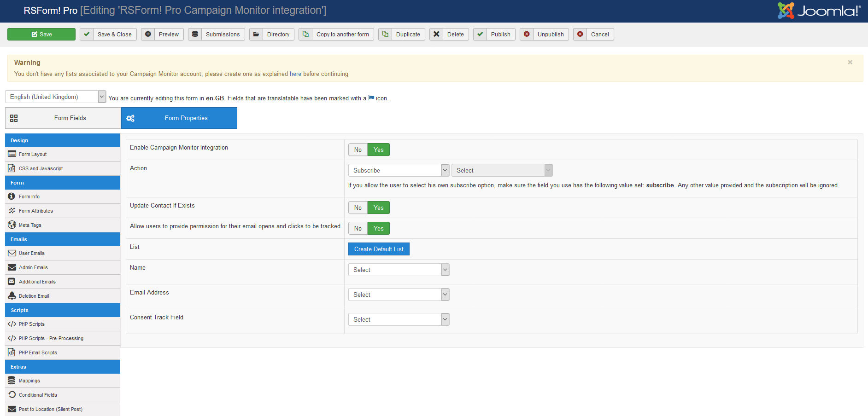This screenshot has height=416, width=868.
Task: Open the language dropdown English (United Kingdom)
Action: [56, 97]
